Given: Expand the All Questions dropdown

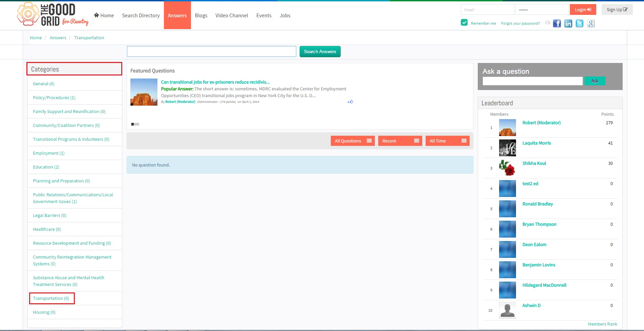Looking at the screenshot, I should [352, 141].
